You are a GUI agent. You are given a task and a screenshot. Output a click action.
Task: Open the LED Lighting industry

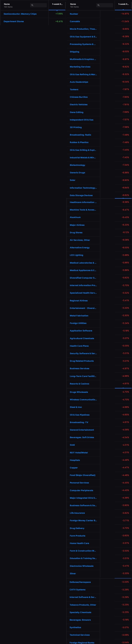(x=76, y=255)
